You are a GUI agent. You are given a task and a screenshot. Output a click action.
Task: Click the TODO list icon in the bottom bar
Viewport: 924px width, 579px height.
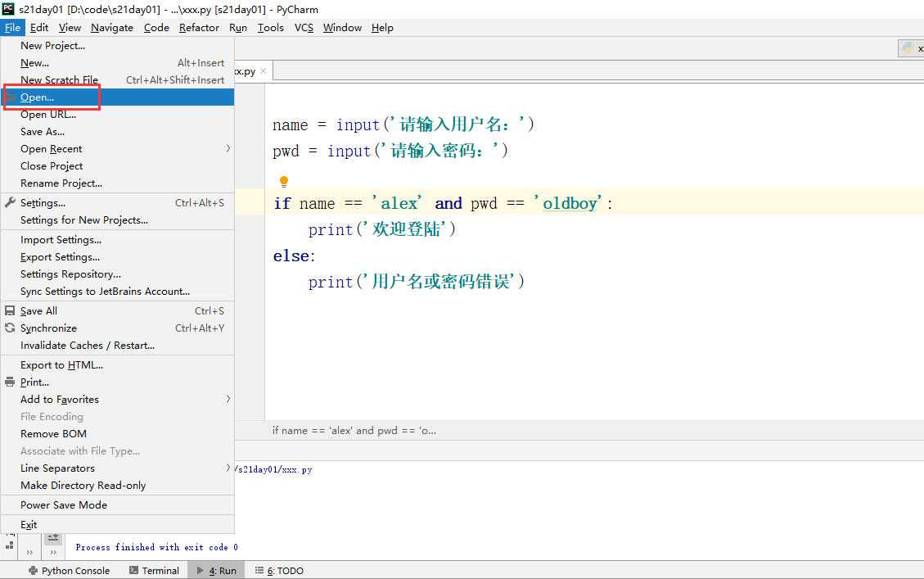click(x=259, y=570)
